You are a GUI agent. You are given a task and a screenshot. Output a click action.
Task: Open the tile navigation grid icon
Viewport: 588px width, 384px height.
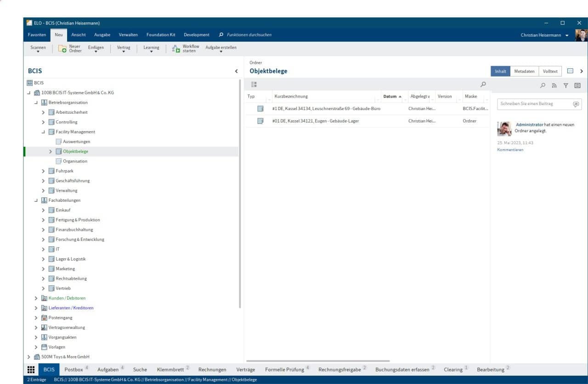(31, 369)
